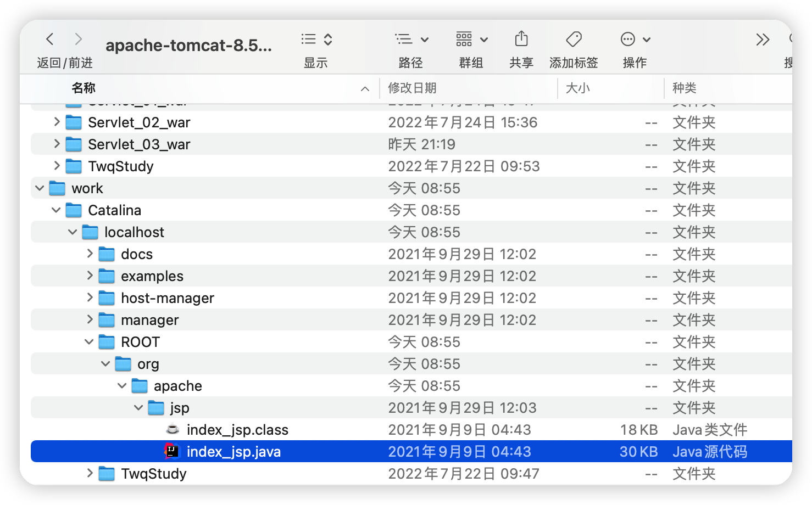The width and height of the screenshot is (812, 505).
Task: Toggle the sort direction chevron beside 名称
Action: [364, 88]
